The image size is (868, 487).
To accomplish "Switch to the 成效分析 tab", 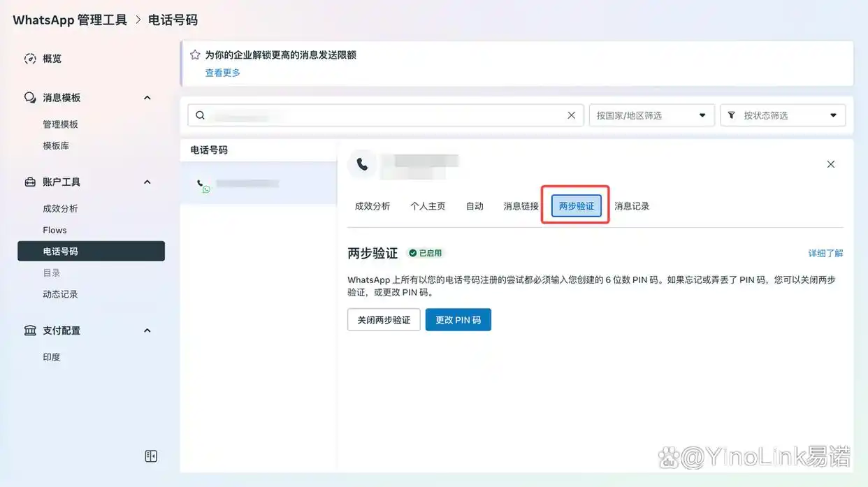I will (x=372, y=206).
